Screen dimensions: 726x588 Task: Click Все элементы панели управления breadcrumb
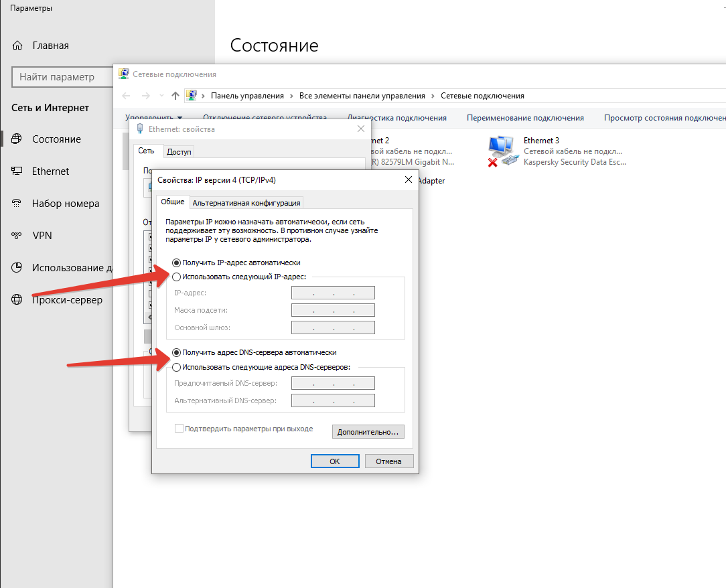pos(362,96)
